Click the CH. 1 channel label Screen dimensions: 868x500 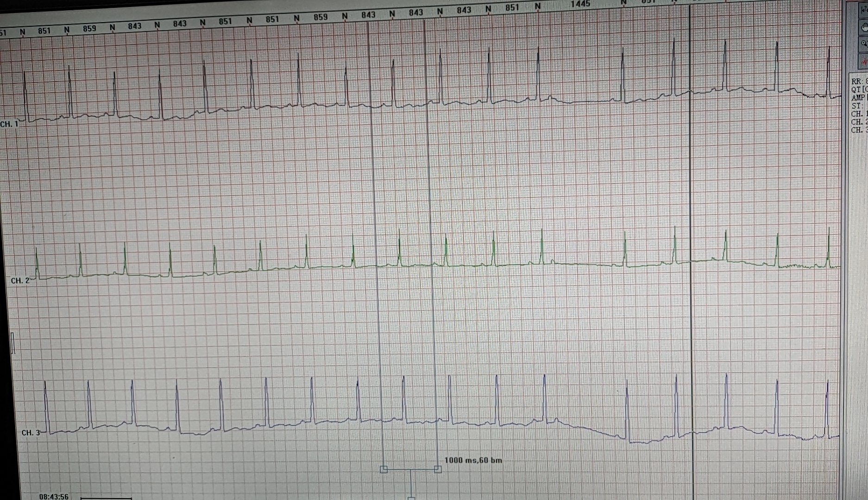pyautogui.click(x=9, y=124)
